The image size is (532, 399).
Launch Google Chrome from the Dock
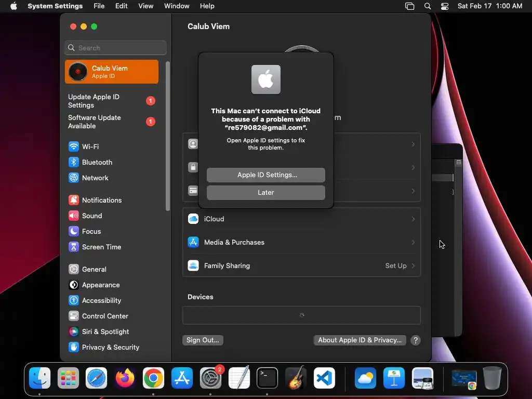(x=153, y=378)
